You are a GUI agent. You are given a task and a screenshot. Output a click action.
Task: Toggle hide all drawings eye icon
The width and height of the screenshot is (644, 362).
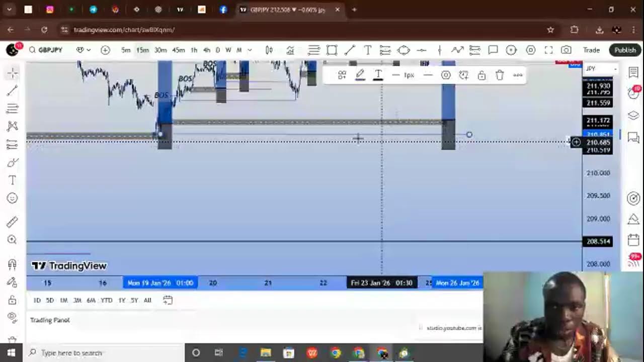[x=13, y=317]
